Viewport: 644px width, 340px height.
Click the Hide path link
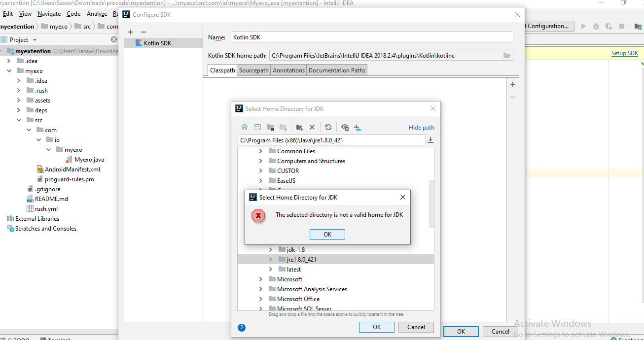click(x=422, y=128)
